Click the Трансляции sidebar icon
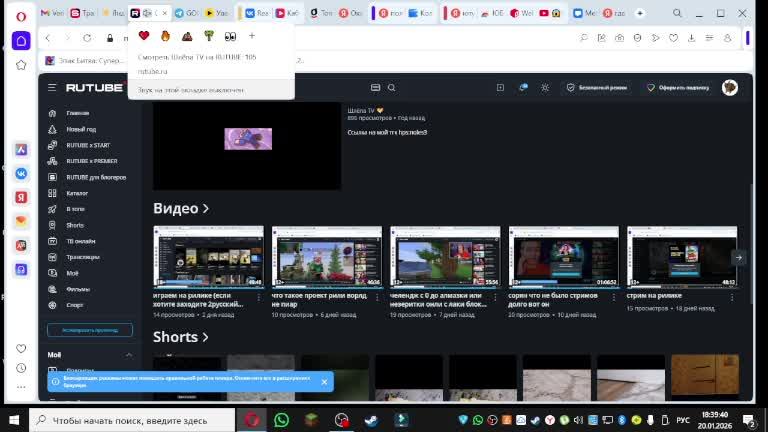The image size is (768, 432). pyautogui.click(x=52, y=257)
